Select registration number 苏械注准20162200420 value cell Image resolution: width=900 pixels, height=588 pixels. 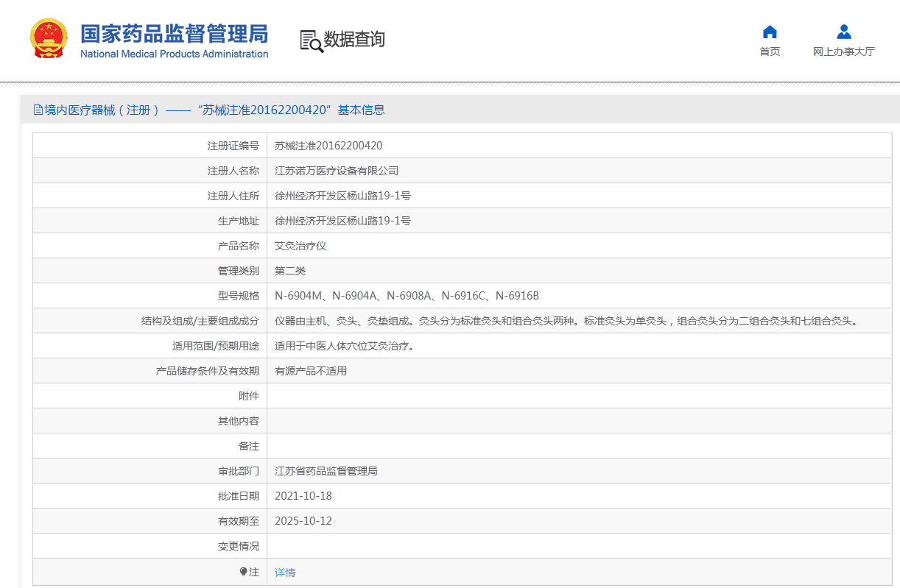(x=328, y=146)
